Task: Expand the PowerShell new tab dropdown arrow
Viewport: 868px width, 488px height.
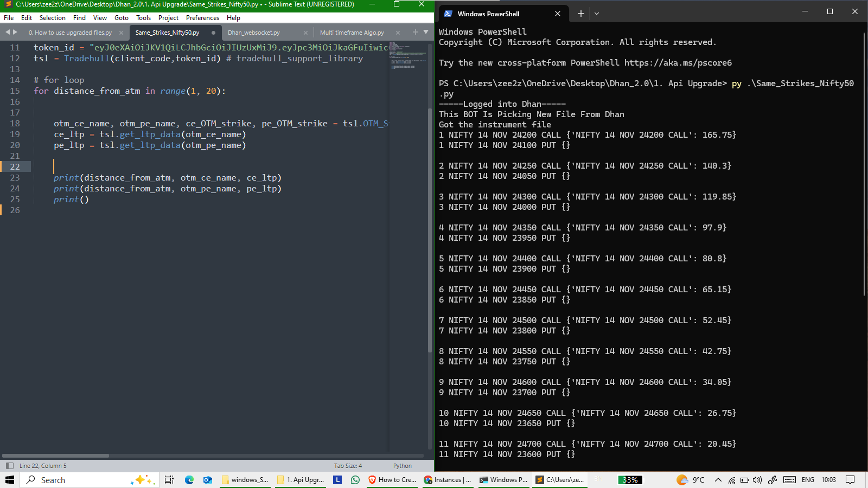Action: point(597,14)
